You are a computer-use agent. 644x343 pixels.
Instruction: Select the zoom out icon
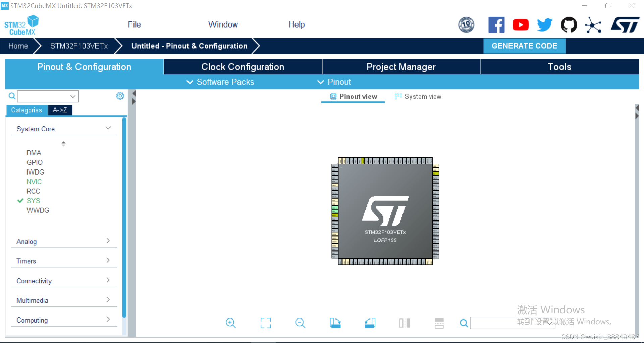tap(300, 323)
